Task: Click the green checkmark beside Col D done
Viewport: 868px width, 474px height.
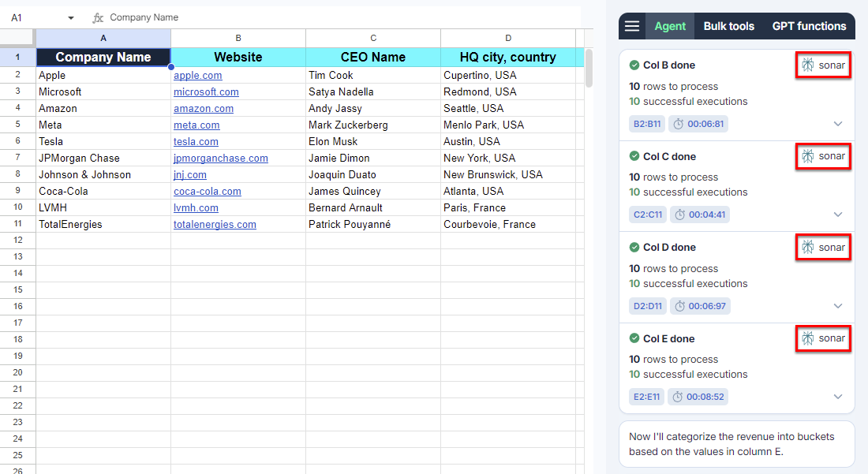Action: (x=634, y=248)
